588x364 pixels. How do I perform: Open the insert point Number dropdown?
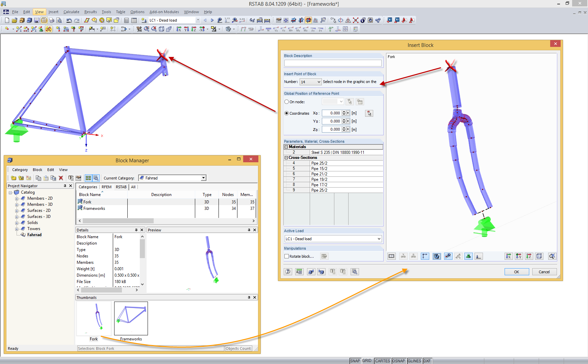(319, 82)
